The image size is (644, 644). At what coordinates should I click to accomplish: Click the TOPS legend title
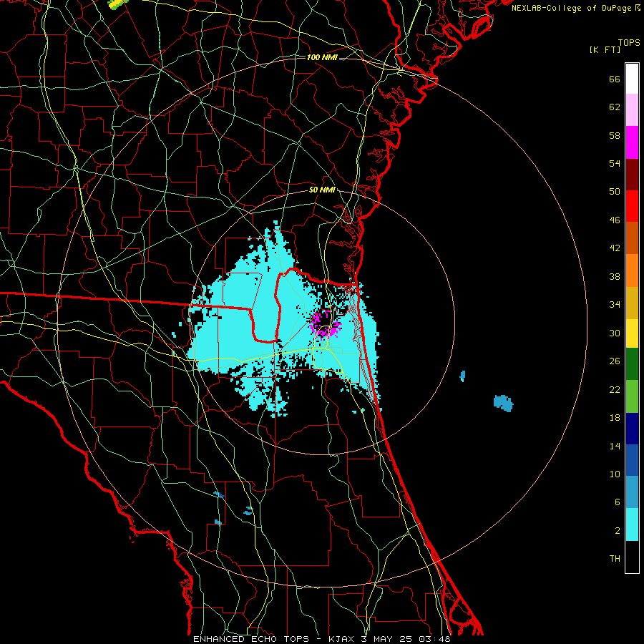pyautogui.click(x=629, y=43)
